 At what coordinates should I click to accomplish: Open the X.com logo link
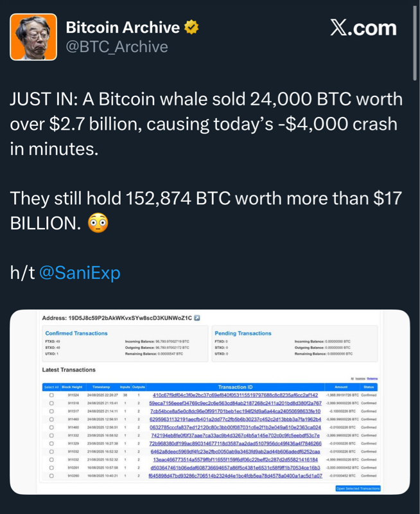pos(363,28)
